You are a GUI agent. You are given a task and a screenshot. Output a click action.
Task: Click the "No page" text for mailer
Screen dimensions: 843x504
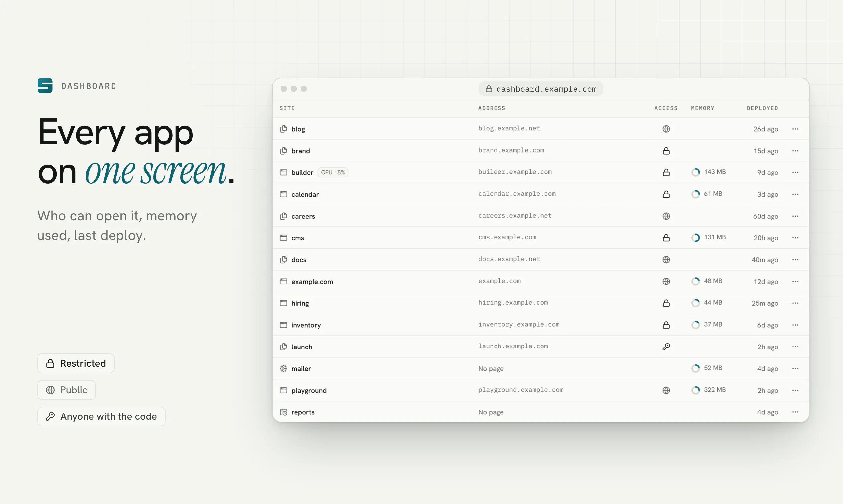(491, 369)
